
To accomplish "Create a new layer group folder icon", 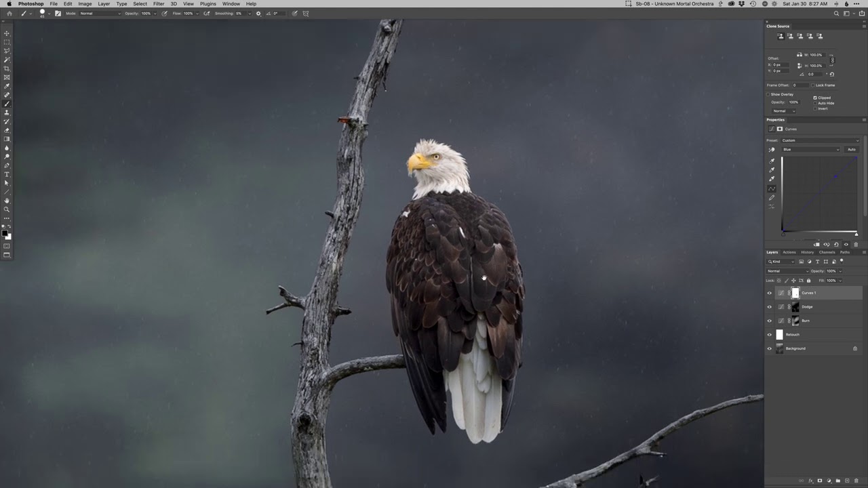I will (838, 481).
